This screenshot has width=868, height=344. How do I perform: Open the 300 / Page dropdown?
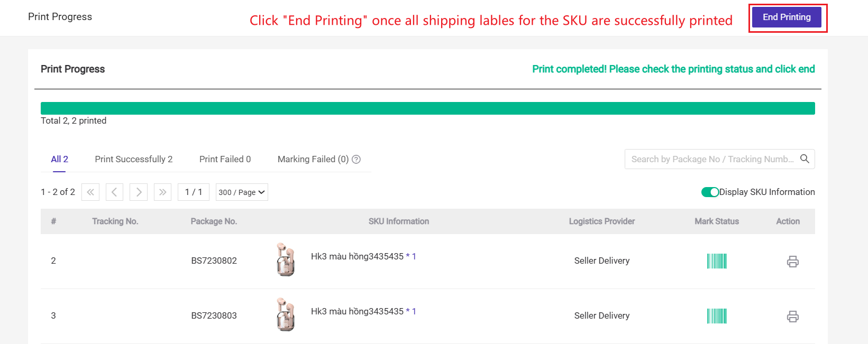click(x=242, y=192)
